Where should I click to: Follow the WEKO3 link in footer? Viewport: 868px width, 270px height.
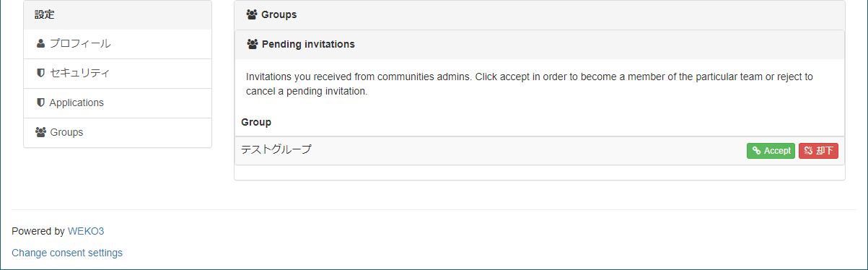(86, 231)
